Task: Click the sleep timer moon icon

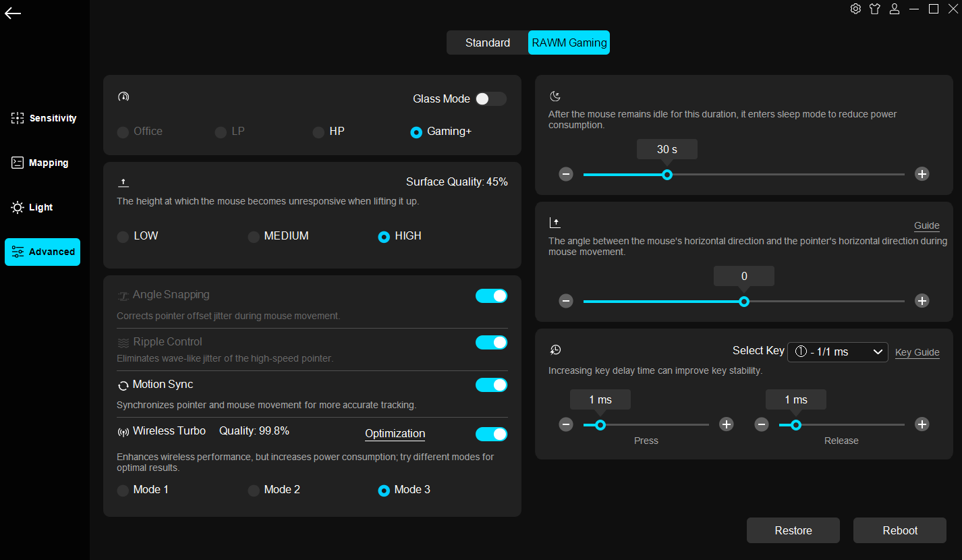Action: [x=555, y=96]
